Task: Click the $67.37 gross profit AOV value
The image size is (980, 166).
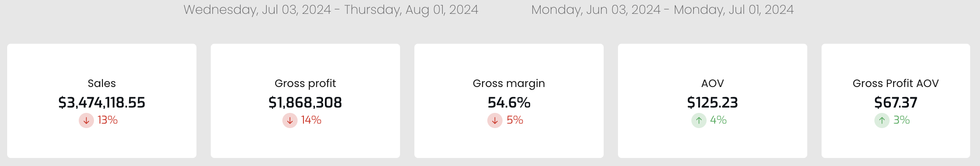Action: (895, 103)
